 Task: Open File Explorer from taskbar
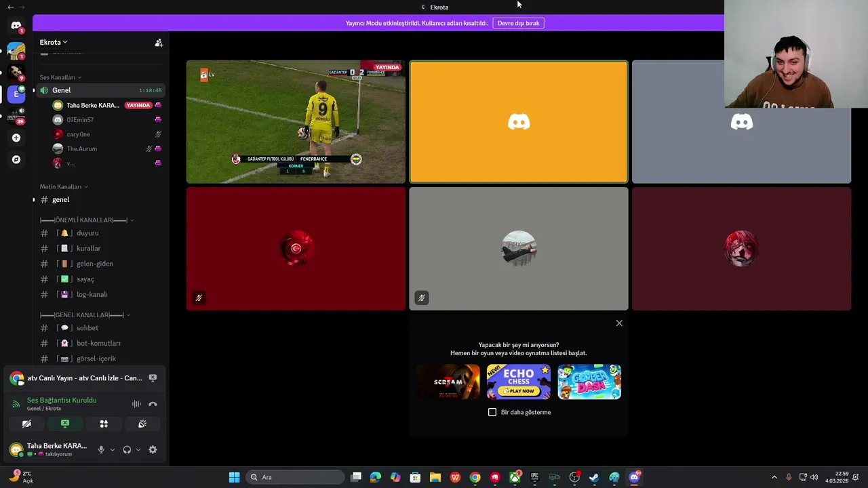[435, 477]
